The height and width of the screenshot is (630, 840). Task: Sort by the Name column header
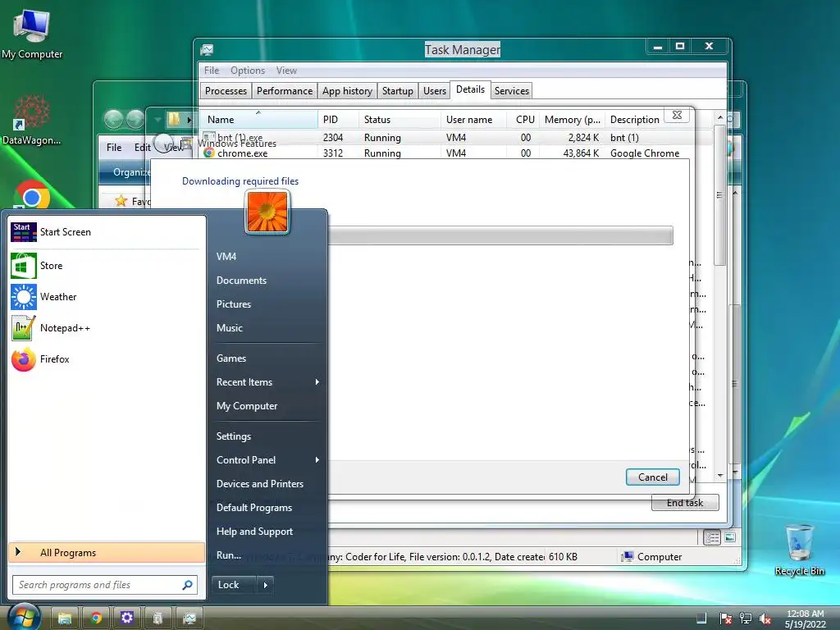pyautogui.click(x=259, y=120)
